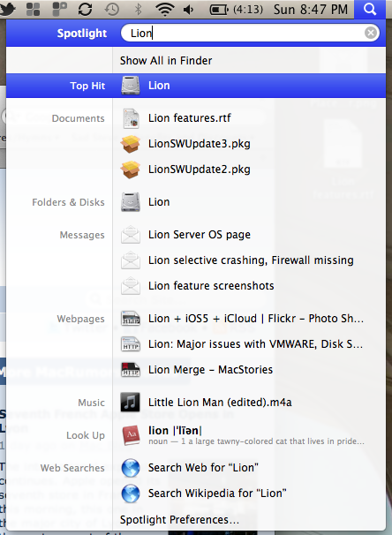Click HTTP icon for VMWARE issues webpage
Screen dimensions: 392x535
point(131,344)
